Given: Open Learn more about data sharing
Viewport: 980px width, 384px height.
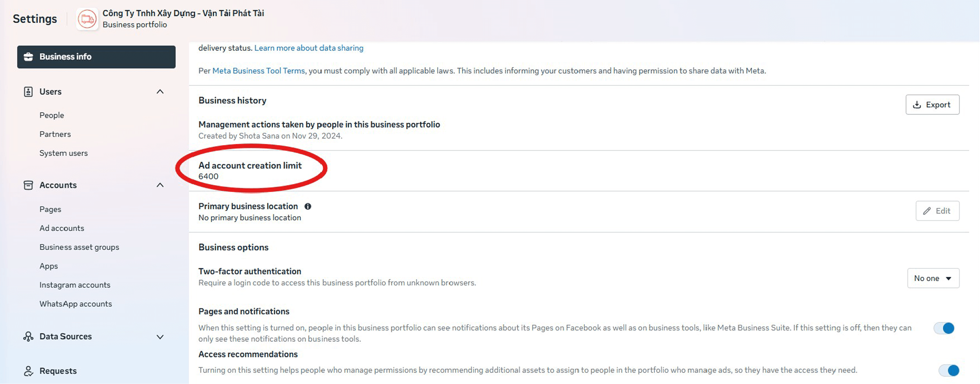Looking at the screenshot, I should tap(309, 48).
